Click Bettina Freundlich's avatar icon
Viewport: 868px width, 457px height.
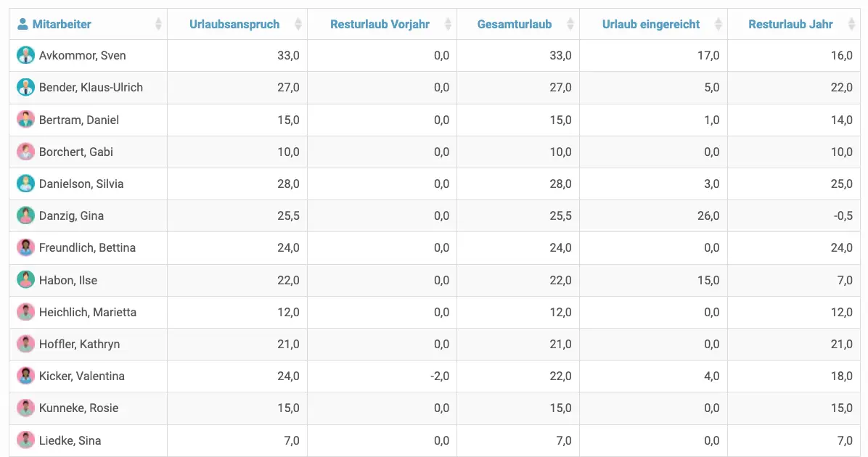[26, 247]
